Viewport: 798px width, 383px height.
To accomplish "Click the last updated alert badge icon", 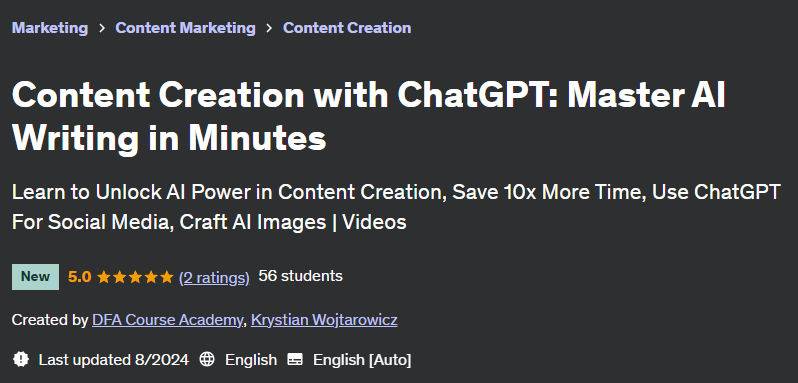I will (x=21, y=360).
